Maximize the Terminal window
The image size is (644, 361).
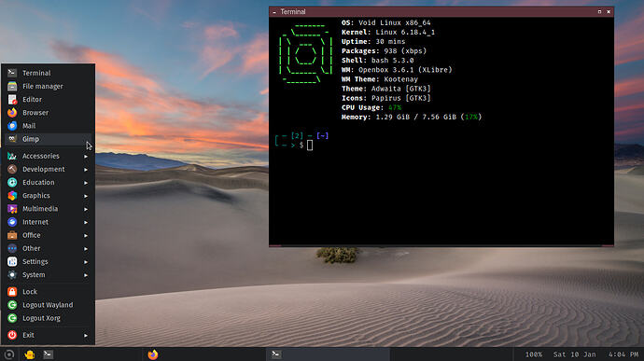(599, 12)
